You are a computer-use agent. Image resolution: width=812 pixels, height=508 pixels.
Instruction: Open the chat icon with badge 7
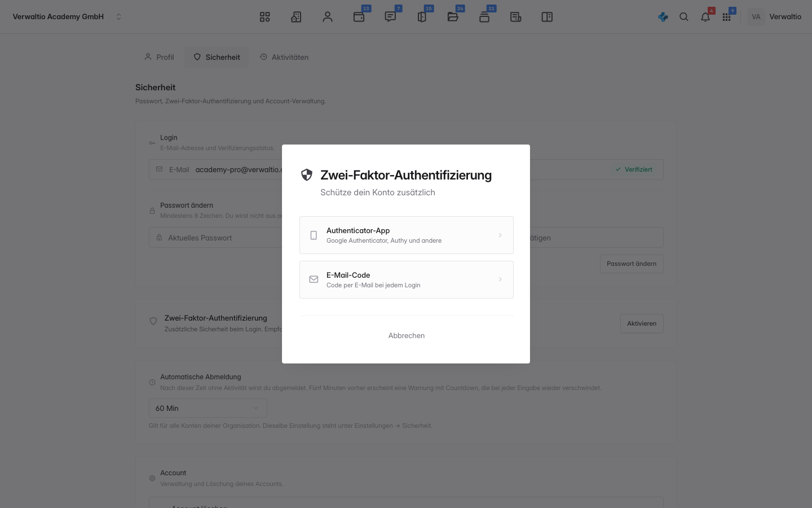pyautogui.click(x=390, y=17)
